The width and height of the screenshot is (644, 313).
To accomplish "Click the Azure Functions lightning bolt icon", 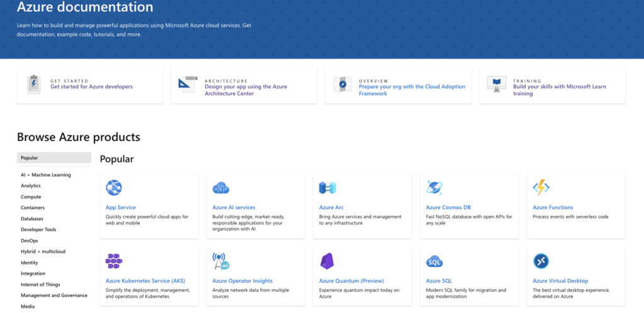I will pyautogui.click(x=541, y=188).
